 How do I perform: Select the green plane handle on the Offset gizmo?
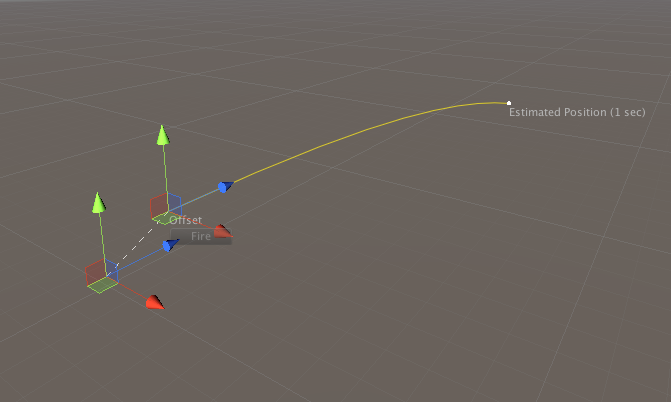pos(161,217)
